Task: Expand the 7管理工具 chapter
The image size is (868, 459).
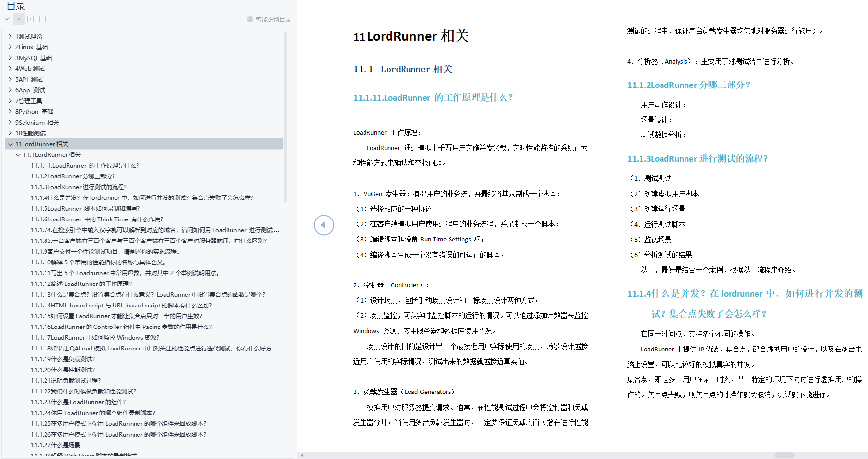Action: pos(10,101)
